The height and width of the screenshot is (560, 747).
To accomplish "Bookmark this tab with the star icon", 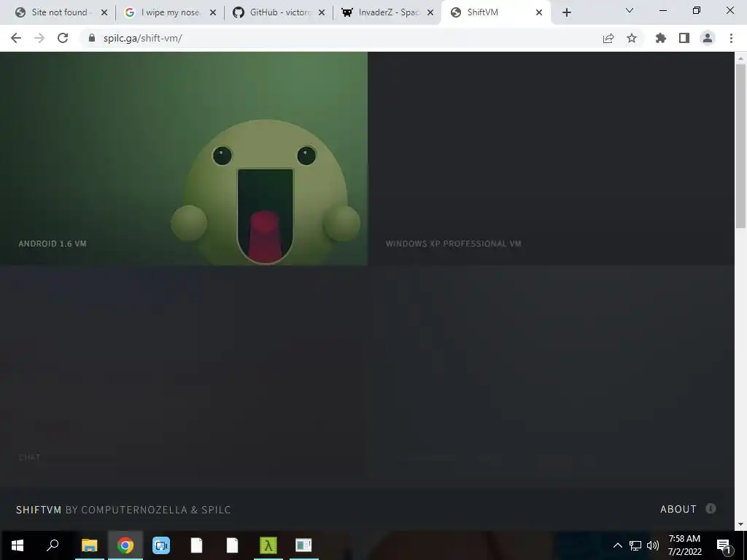I will 632,38.
